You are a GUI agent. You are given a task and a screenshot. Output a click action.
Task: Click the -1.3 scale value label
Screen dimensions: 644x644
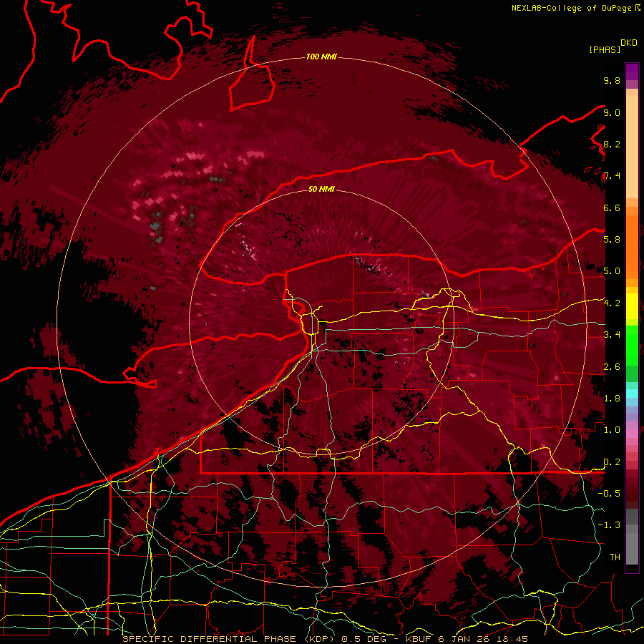(609, 525)
